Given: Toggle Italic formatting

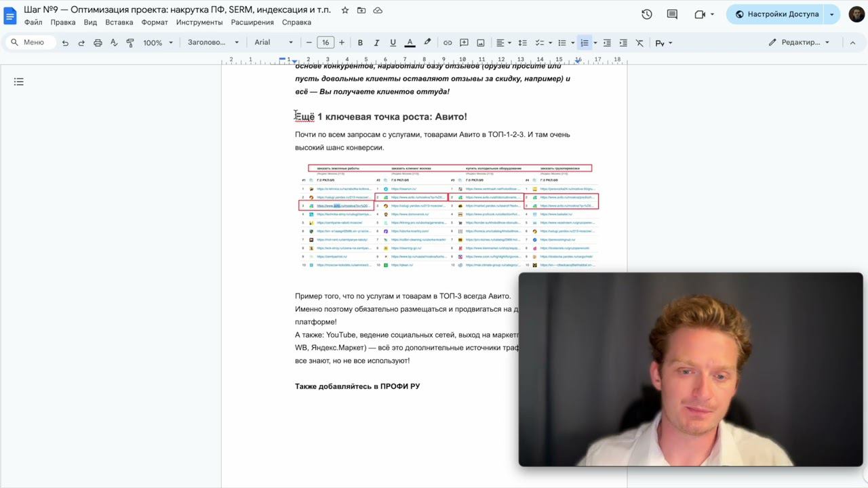Looking at the screenshot, I should pos(376,43).
